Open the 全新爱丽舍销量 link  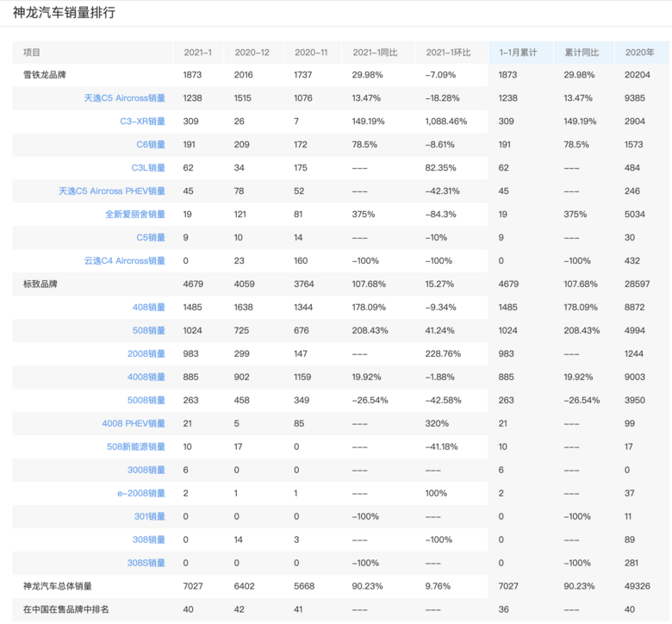point(135,214)
